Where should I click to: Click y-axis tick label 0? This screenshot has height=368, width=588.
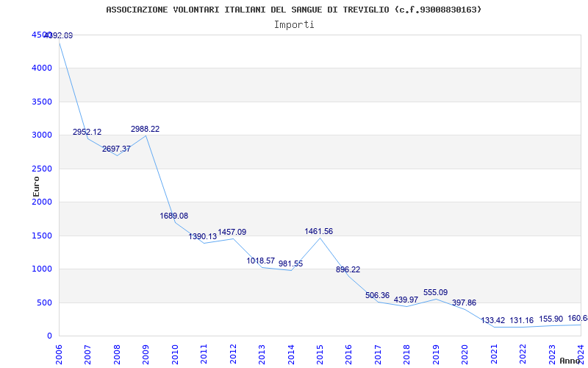click(x=49, y=336)
